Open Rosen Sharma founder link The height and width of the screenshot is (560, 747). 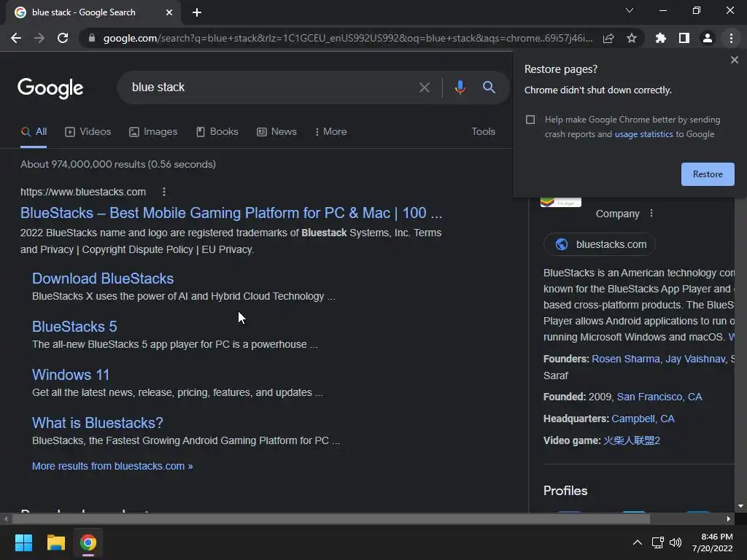point(625,359)
